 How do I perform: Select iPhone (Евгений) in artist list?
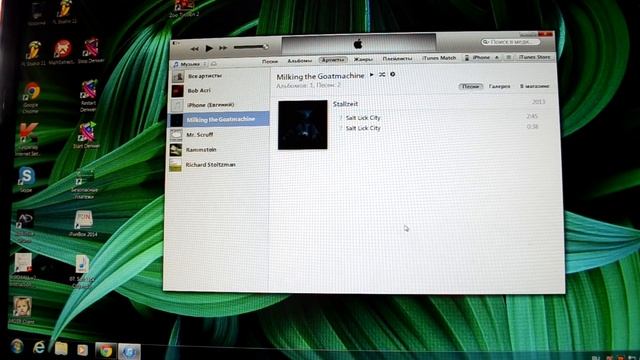(219, 105)
